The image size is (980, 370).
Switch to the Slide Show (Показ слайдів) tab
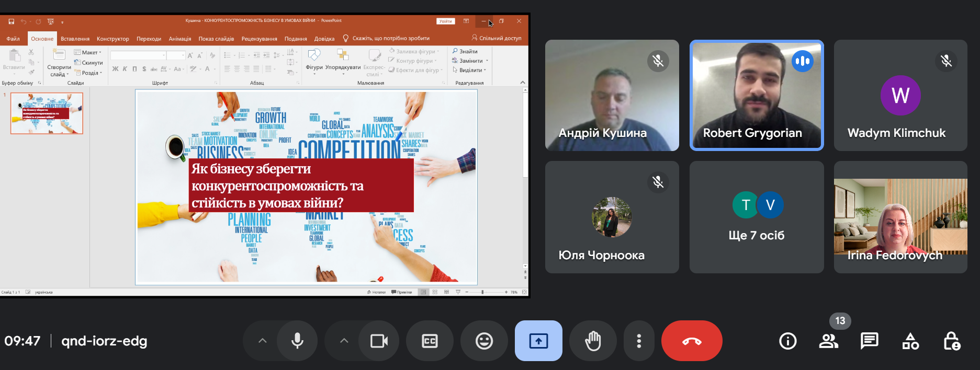coord(216,39)
